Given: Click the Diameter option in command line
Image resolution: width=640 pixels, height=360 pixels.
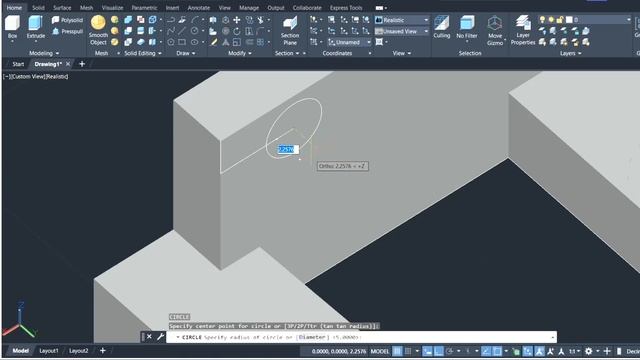Looking at the screenshot, I should tap(313, 337).
